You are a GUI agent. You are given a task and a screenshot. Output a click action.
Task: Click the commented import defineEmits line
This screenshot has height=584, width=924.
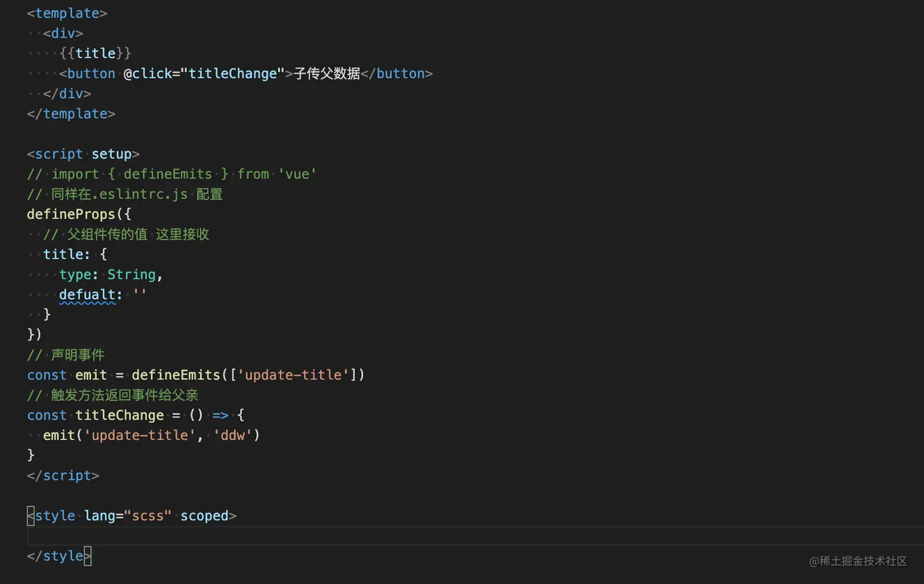tap(172, 174)
